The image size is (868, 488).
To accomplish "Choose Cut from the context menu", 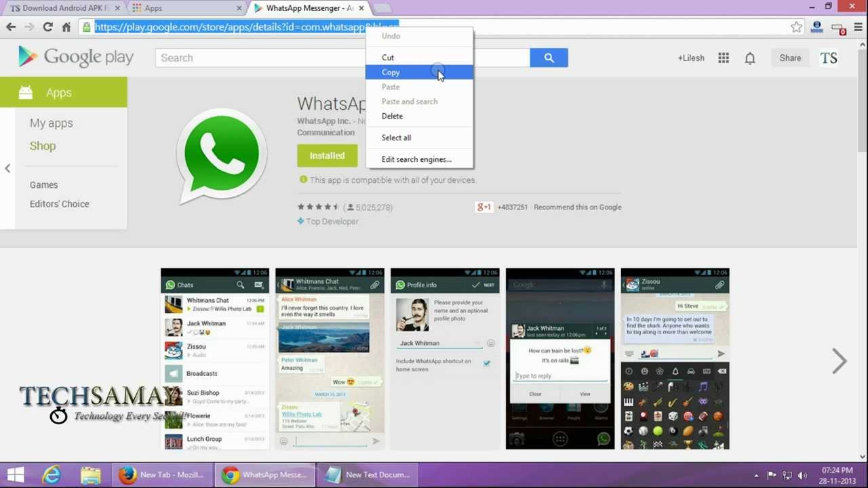I will 419,58.
